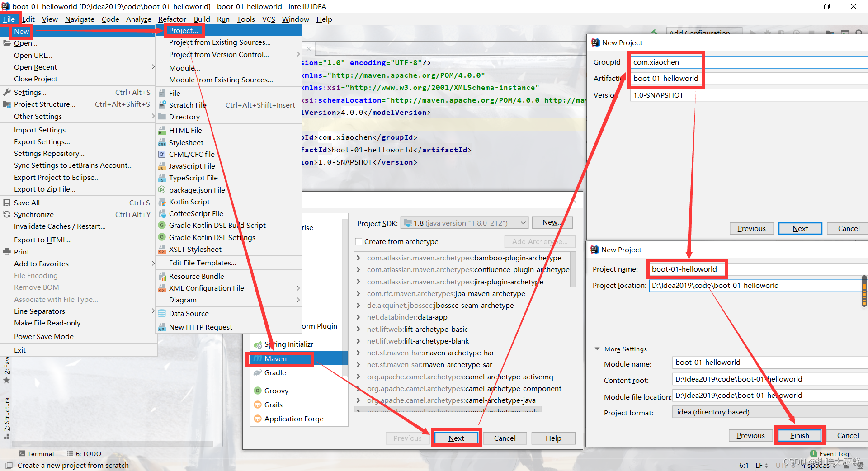Expand the jpa-maven-archetype tree node
Screen dimensions: 868x471
click(359, 294)
